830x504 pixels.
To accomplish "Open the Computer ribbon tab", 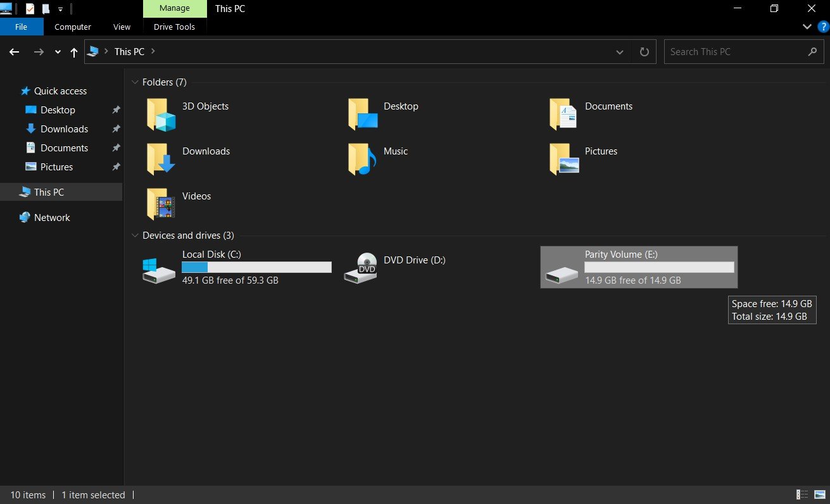I will click(x=73, y=27).
